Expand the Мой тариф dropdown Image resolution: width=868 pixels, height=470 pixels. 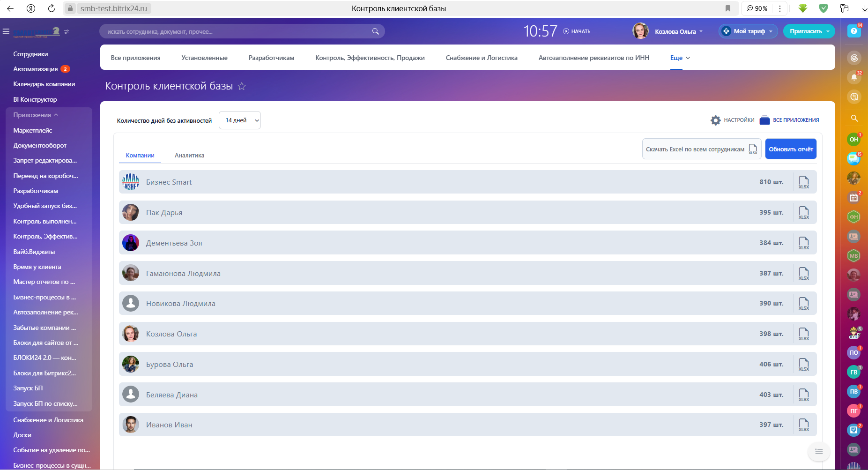749,31
